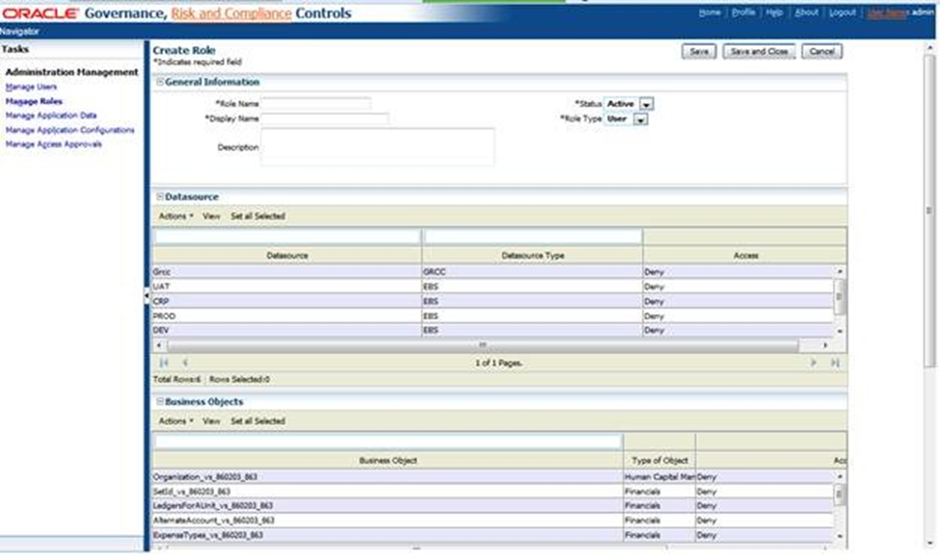Cancel the role creation

click(x=822, y=51)
